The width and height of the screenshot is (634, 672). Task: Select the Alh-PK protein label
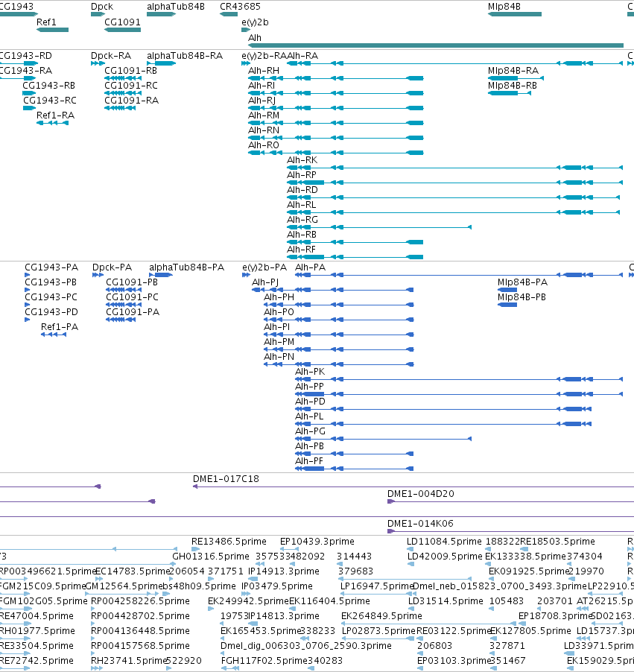(x=310, y=372)
